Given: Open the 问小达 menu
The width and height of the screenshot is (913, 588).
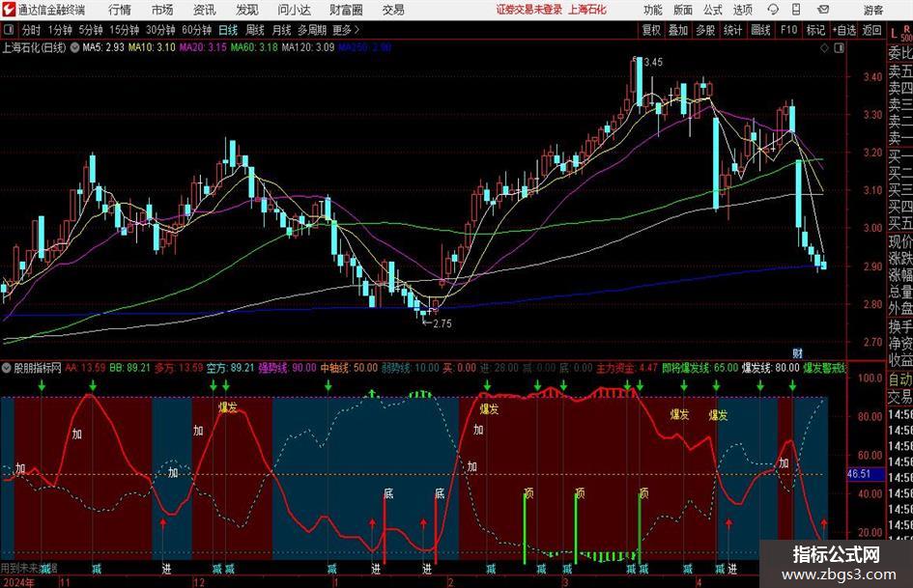Looking at the screenshot, I should point(294,10).
